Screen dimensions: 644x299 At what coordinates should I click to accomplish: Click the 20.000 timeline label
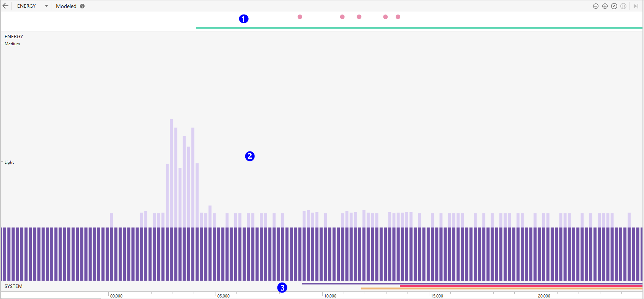544,296
